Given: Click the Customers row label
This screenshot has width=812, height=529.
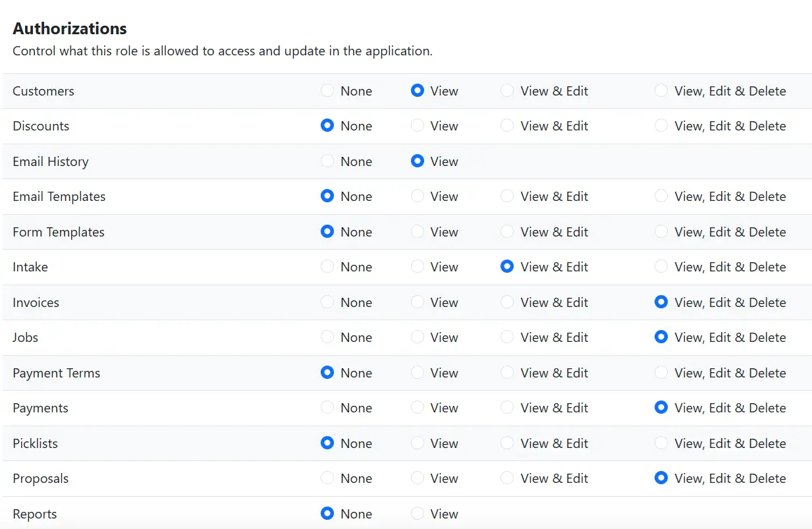Looking at the screenshot, I should point(43,91).
